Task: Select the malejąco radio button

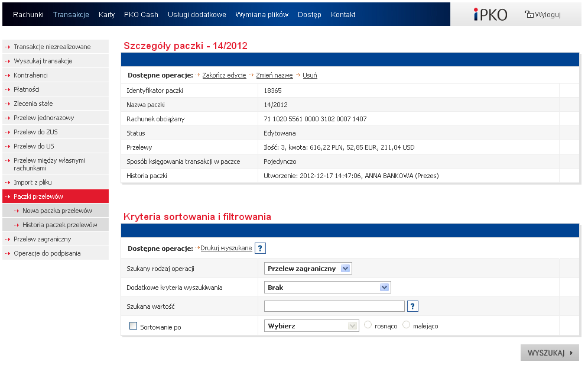Action: pos(406,325)
